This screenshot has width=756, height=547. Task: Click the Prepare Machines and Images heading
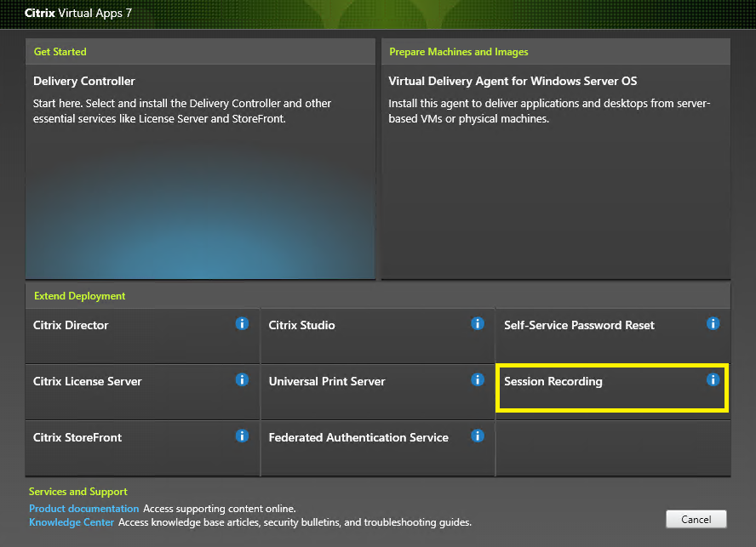pyautogui.click(x=459, y=52)
